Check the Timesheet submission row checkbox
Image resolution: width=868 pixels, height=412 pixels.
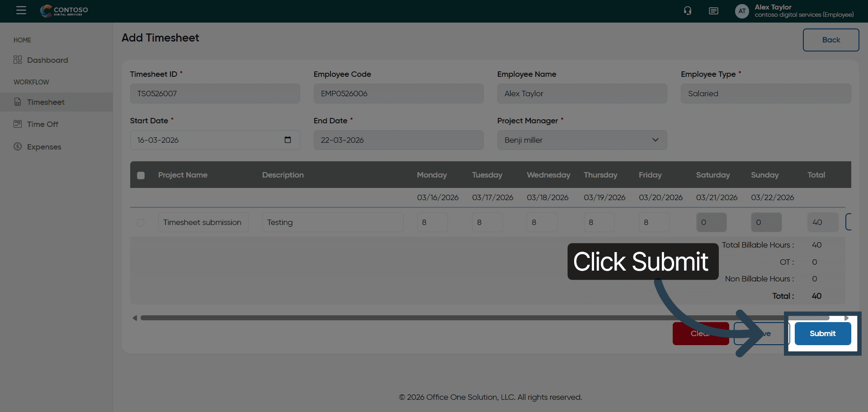tap(141, 223)
